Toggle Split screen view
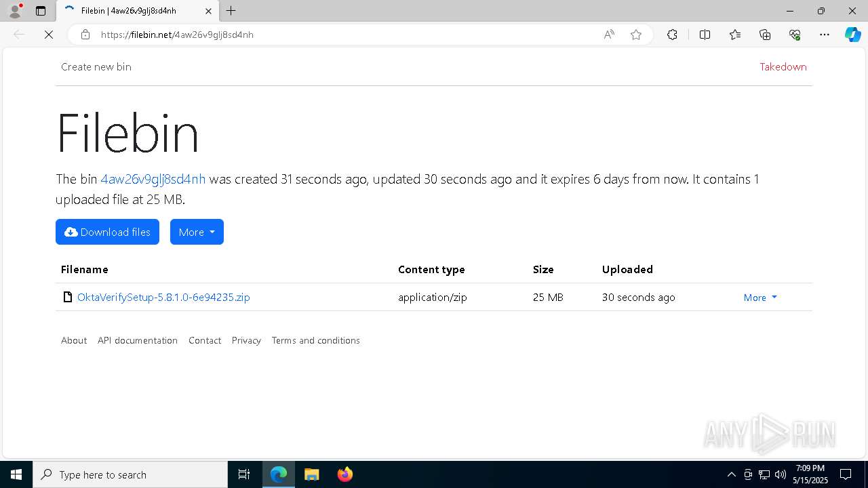 [705, 35]
